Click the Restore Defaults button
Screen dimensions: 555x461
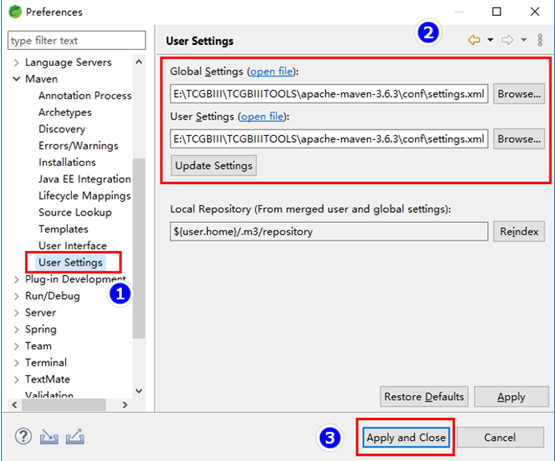[424, 397]
